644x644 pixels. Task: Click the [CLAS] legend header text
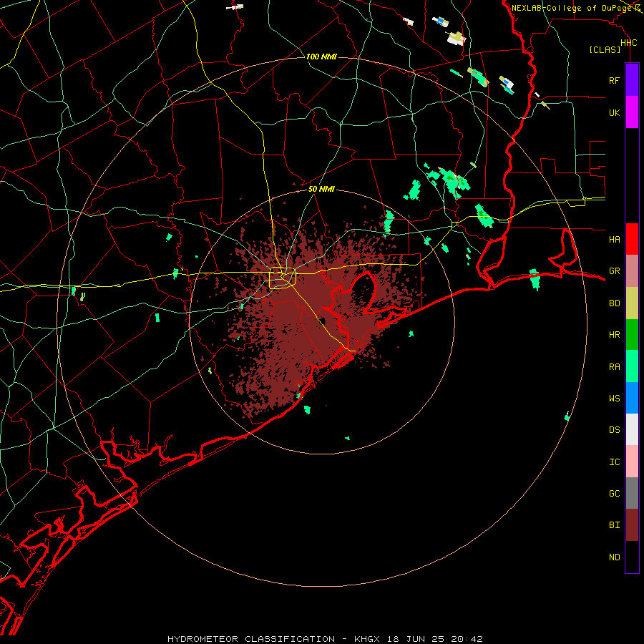point(605,49)
